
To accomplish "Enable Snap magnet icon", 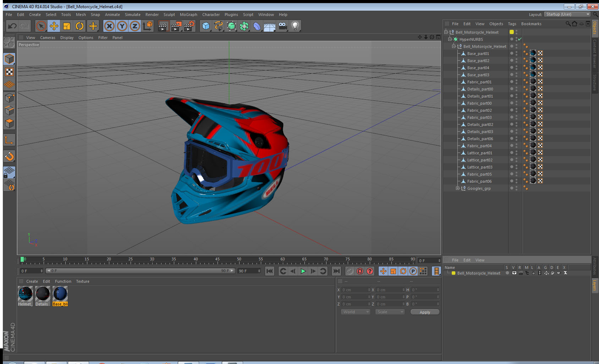I will click(9, 156).
